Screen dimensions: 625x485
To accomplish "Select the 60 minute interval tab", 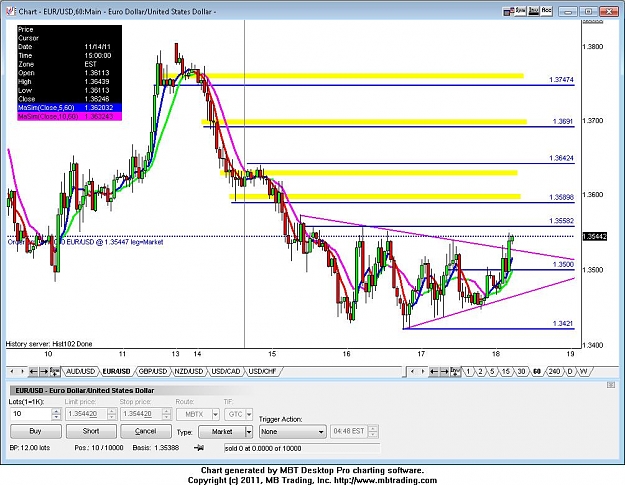I will tap(537, 371).
